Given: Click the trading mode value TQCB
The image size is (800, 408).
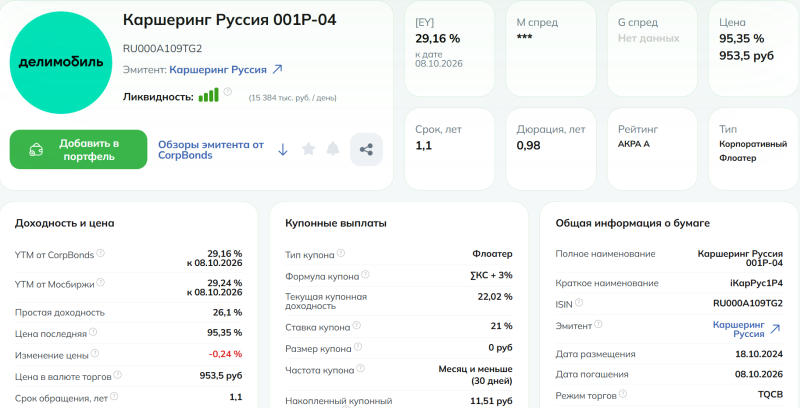Looking at the screenshot, I should [x=770, y=395].
